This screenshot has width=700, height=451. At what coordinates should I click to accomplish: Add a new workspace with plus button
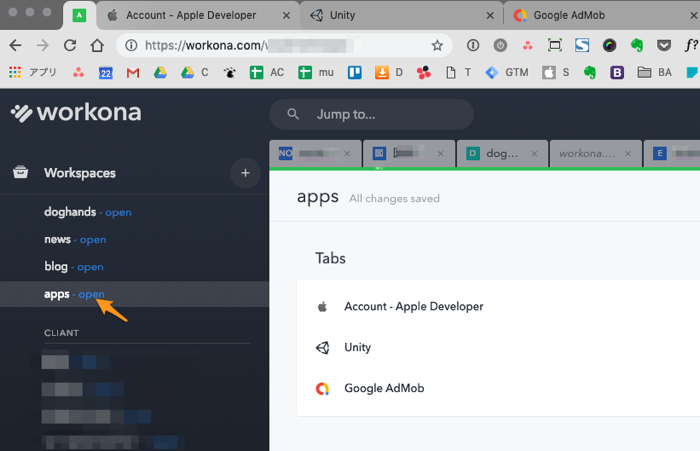pyautogui.click(x=245, y=173)
